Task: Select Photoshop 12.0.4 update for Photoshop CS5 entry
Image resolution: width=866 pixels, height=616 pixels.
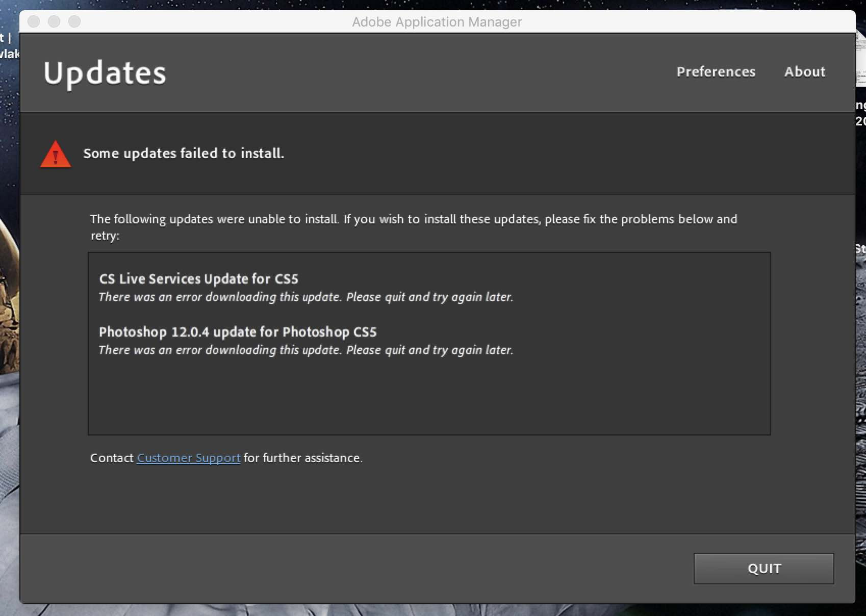Action: (238, 332)
